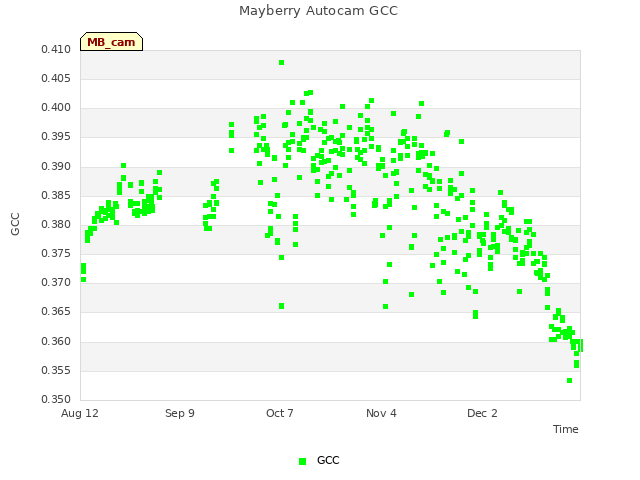This screenshot has width=640, height=480.
Task: Click the 0.370 y-axis value
Action: pos(56,283)
